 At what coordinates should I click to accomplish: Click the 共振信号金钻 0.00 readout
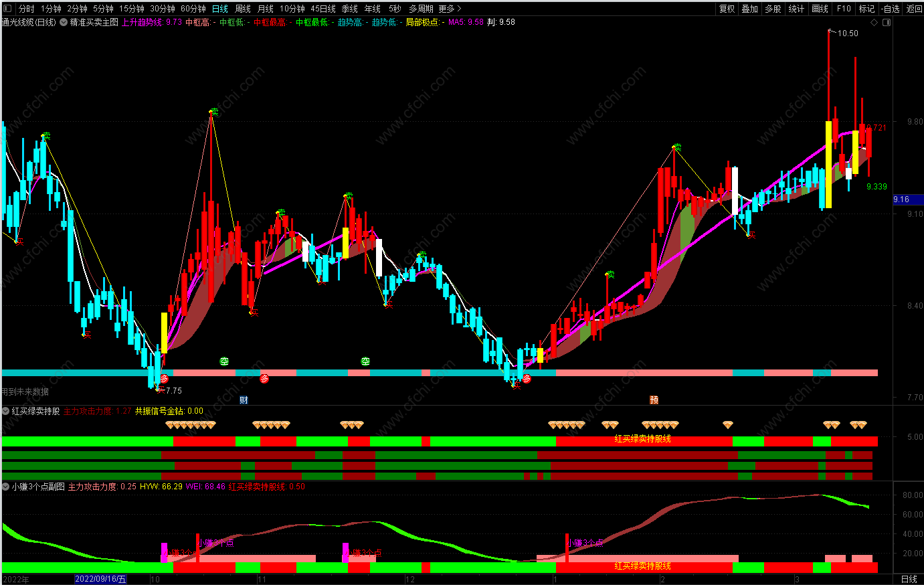(x=169, y=411)
